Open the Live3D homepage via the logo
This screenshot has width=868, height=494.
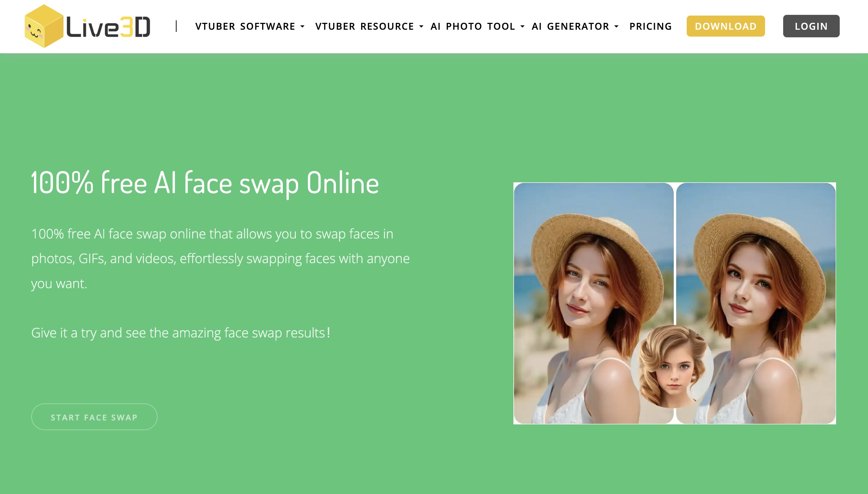tap(87, 26)
